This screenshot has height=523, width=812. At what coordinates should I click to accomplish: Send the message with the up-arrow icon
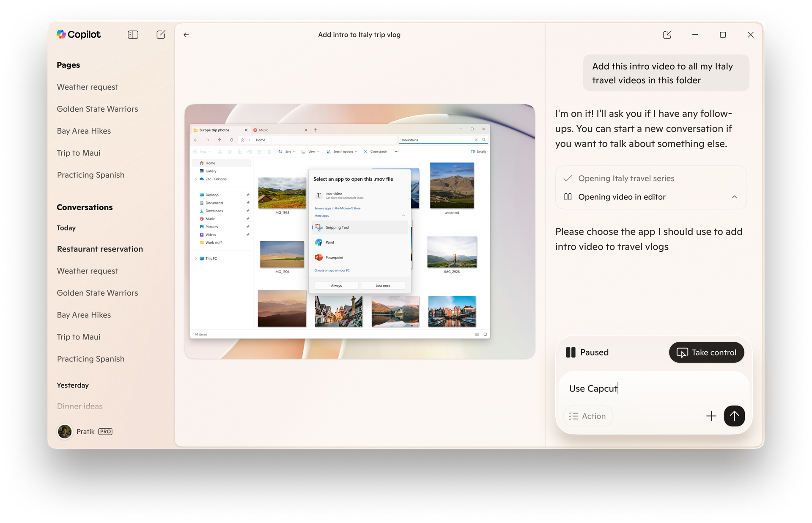[x=735, y=416]
